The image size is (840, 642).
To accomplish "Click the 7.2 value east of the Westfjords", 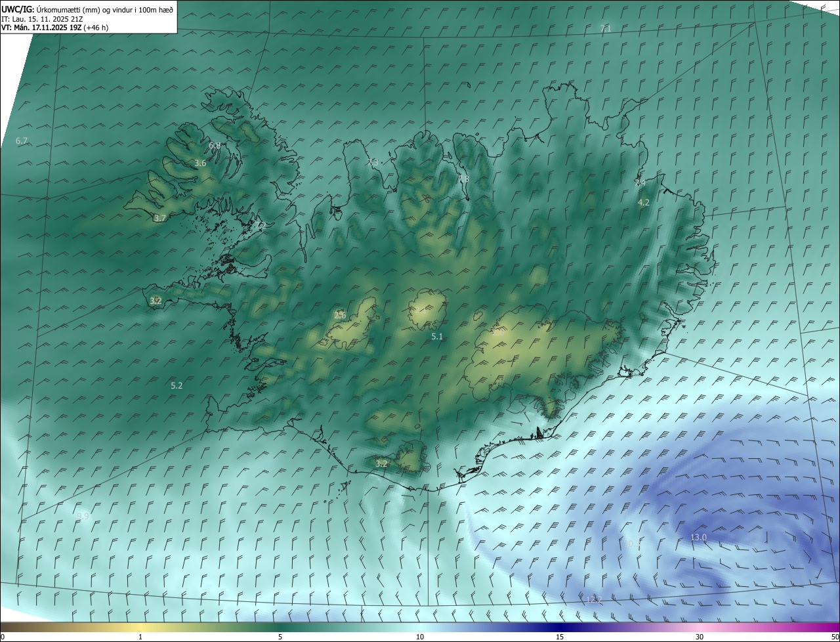I will tap(260, 226).
